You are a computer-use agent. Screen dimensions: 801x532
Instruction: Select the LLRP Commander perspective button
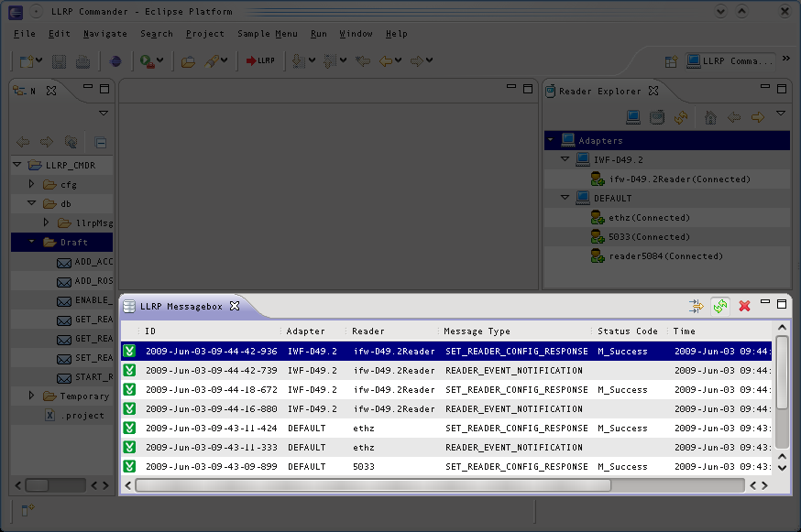coord(730,61)
